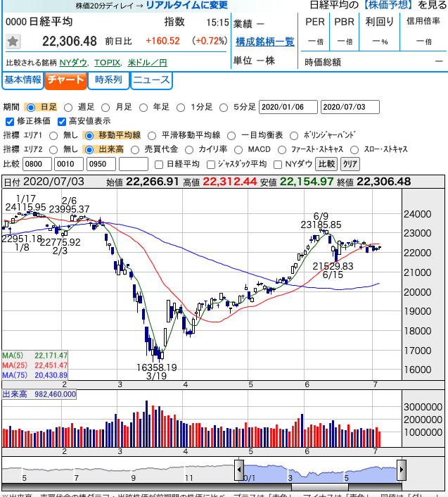Select the 5分足 period radio
This screenshot has height=497, width=448.
[x=224, y=108]
